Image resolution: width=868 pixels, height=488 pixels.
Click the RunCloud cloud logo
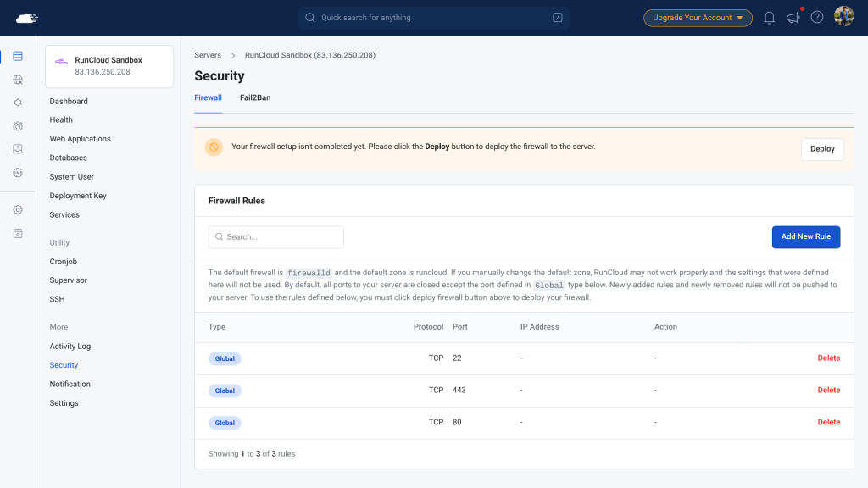coord(26,19)
